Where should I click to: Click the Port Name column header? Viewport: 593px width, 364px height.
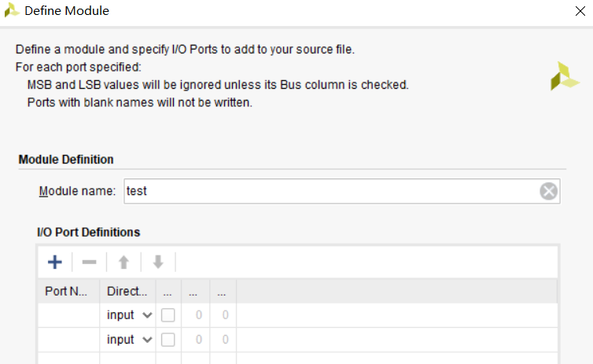click(x=69, y=291)
